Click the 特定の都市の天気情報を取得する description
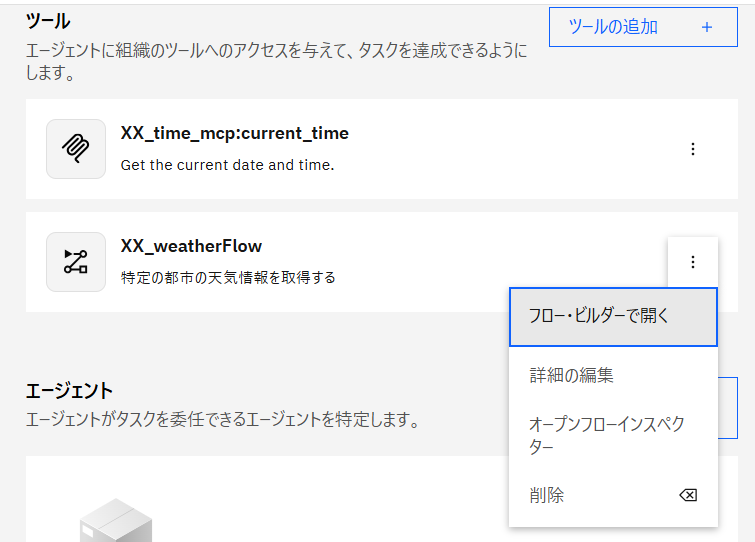 pyautogui.click(x=228, y=277)
